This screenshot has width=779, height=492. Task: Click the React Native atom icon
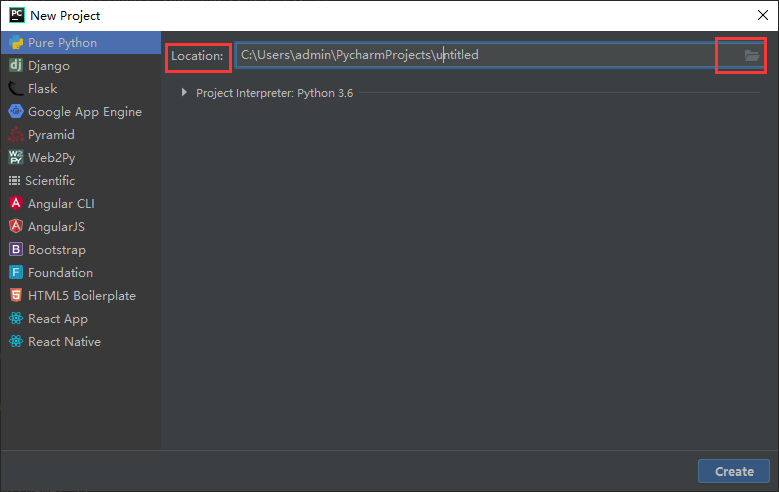point(16,341)
